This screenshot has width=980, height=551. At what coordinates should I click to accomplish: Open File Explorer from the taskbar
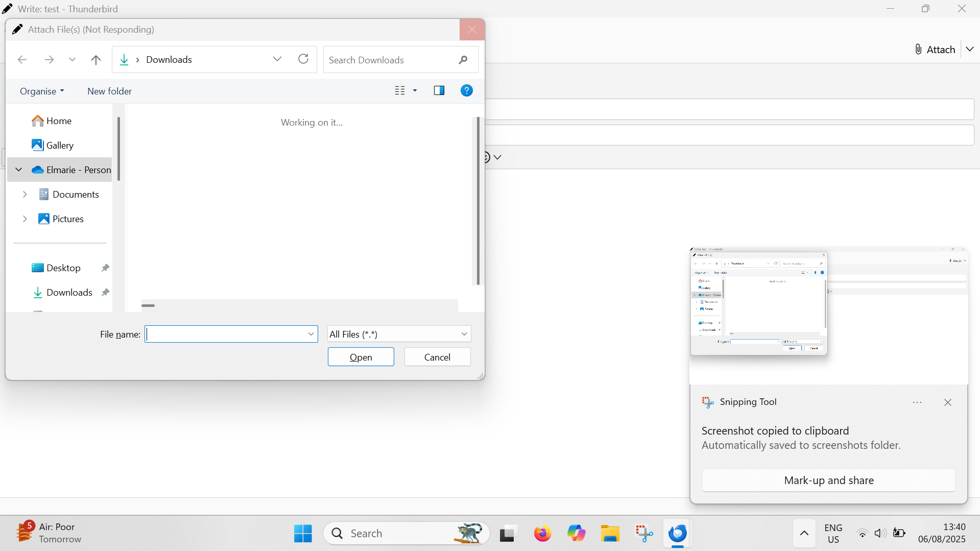tap(610, 533)
